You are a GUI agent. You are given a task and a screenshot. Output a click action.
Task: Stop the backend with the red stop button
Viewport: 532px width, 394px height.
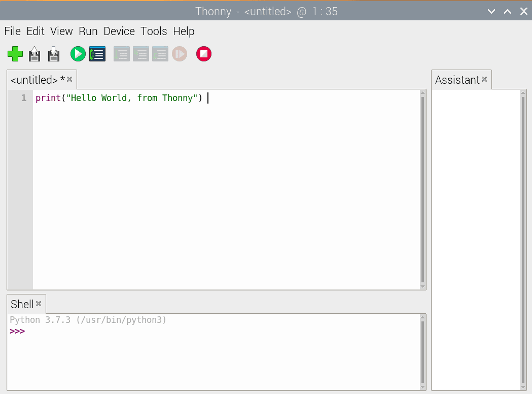click(204, 54)
